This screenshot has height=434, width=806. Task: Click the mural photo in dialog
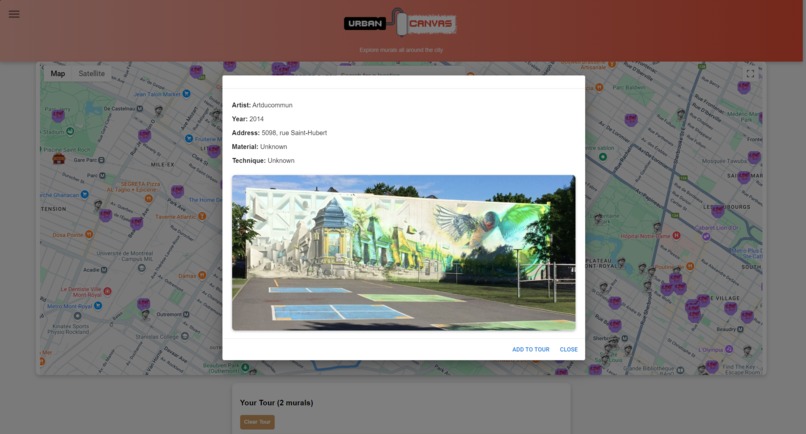click(404, 252)
